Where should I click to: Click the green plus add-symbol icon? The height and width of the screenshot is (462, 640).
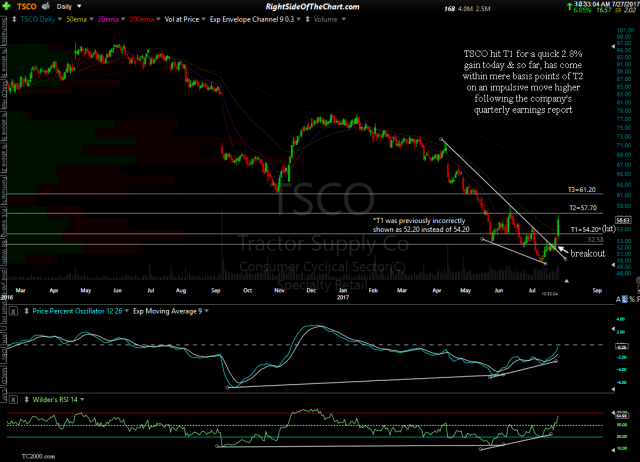[x=7, y=6]
